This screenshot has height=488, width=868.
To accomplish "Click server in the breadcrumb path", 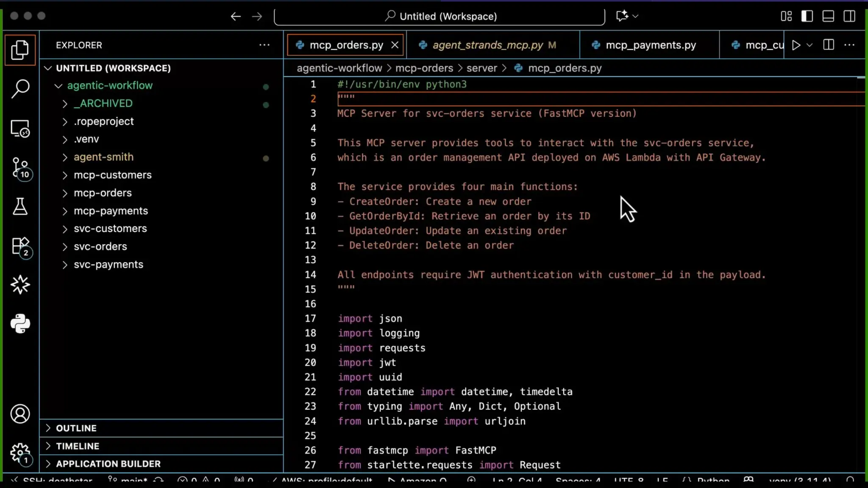I will pos(481,68).
